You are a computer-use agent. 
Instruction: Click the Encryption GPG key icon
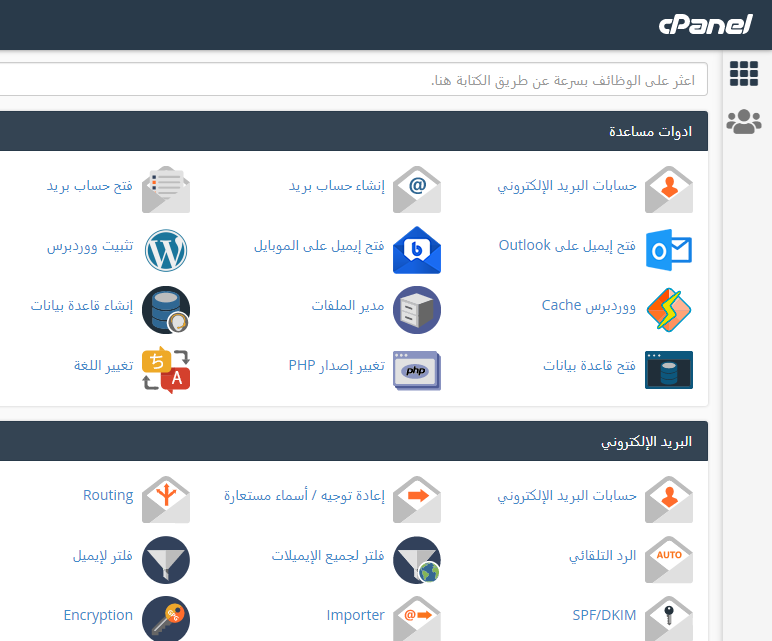166,618
